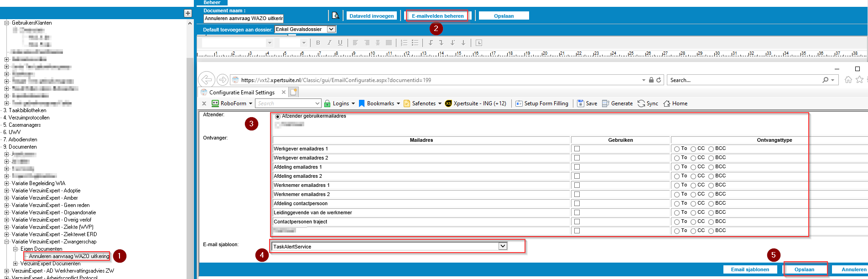This screenshot has height=279, width=868.
Task: Check Gebruiken for Werkgever emailadres 1
Action: (577, 149)
